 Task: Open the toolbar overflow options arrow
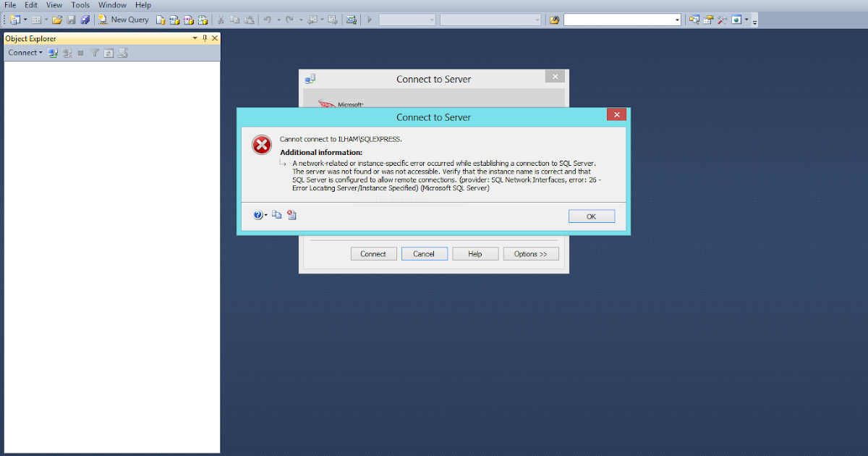754,22
